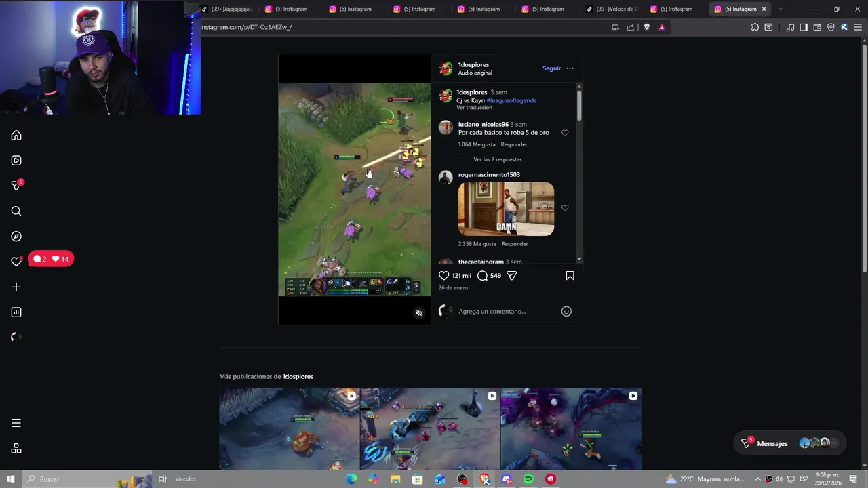Viewport: 868px width, 488px height.
Task: Open profile avatar in Instagram sidebar
Action: click(x=16, y=337)
